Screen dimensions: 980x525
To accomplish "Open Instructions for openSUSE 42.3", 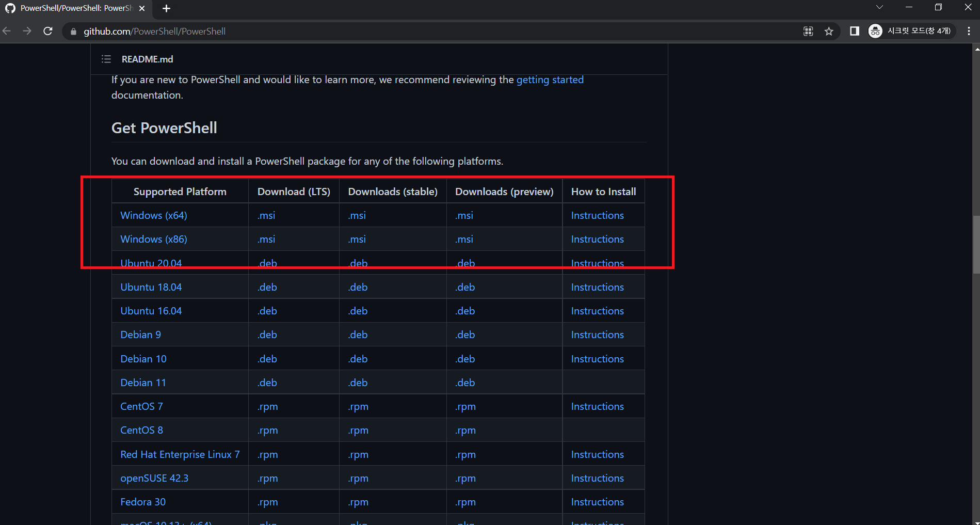I will click(597, 478).
